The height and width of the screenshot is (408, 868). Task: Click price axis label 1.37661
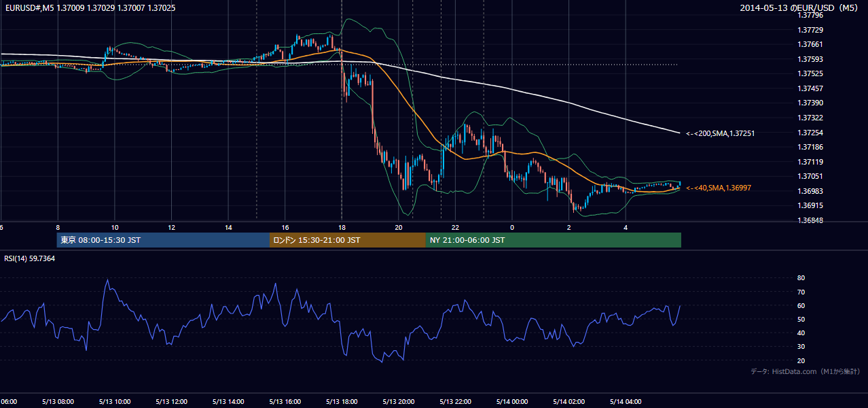[810, 44]
